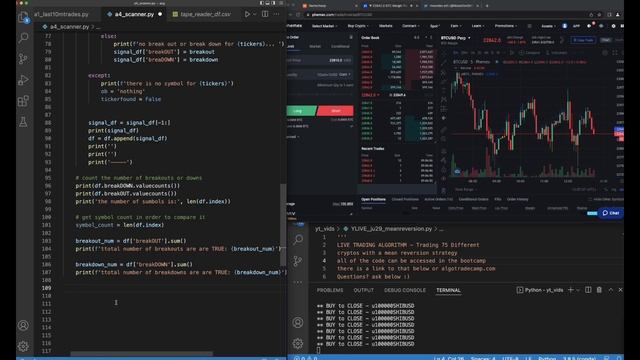Open the Markets link in Phemex navbar
This screenshot has width=640, height=360.
click(x=385, y=26)
